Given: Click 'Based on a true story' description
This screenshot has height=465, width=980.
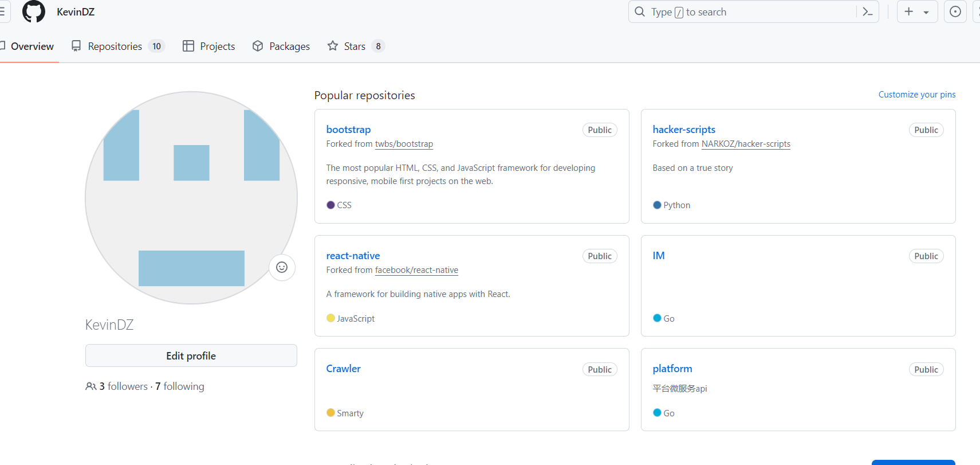Looking at the screenshot, I should pos(692,168).
